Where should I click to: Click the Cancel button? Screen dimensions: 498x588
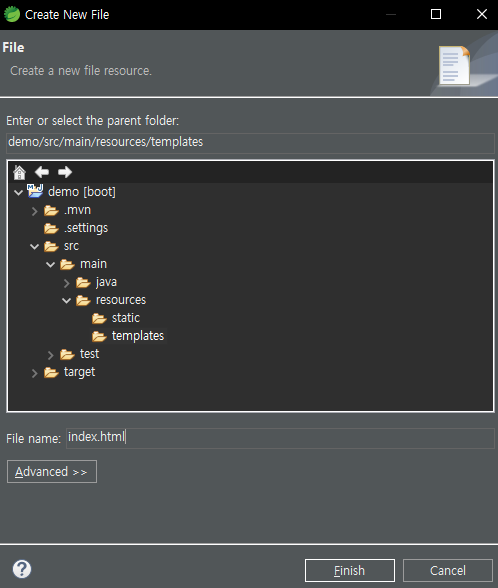pos(448,570)
